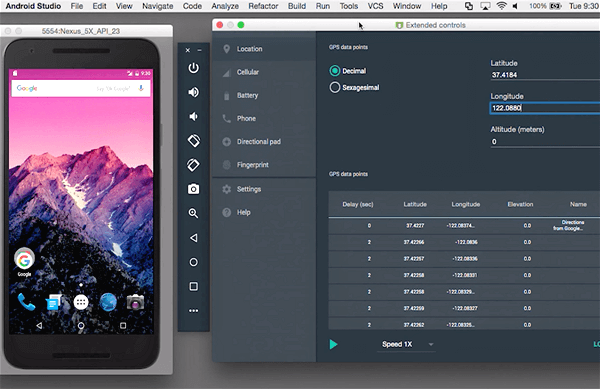Open the Location section in Extended controls

(x=264, y=49)
